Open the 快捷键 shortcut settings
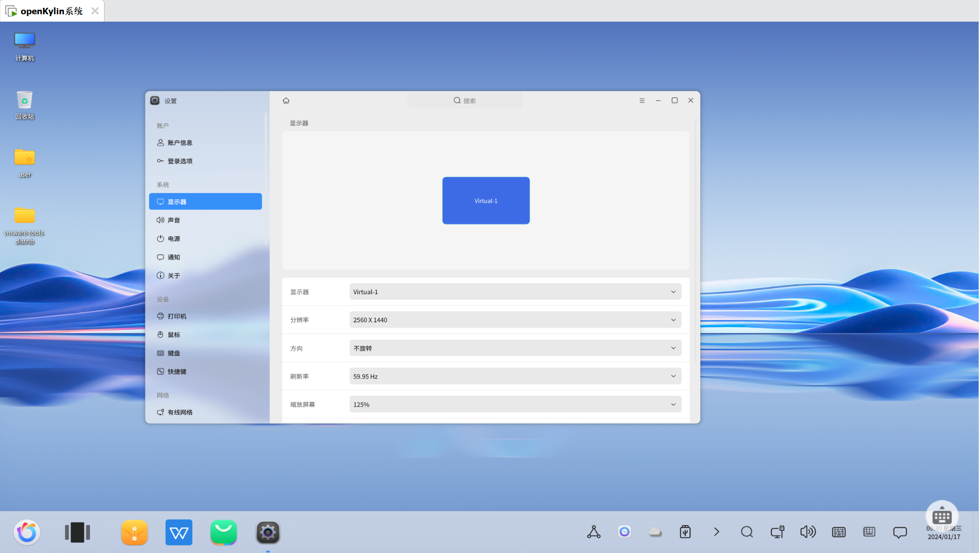This screenshot has width=980, height=553. click(x=205, y=372)
